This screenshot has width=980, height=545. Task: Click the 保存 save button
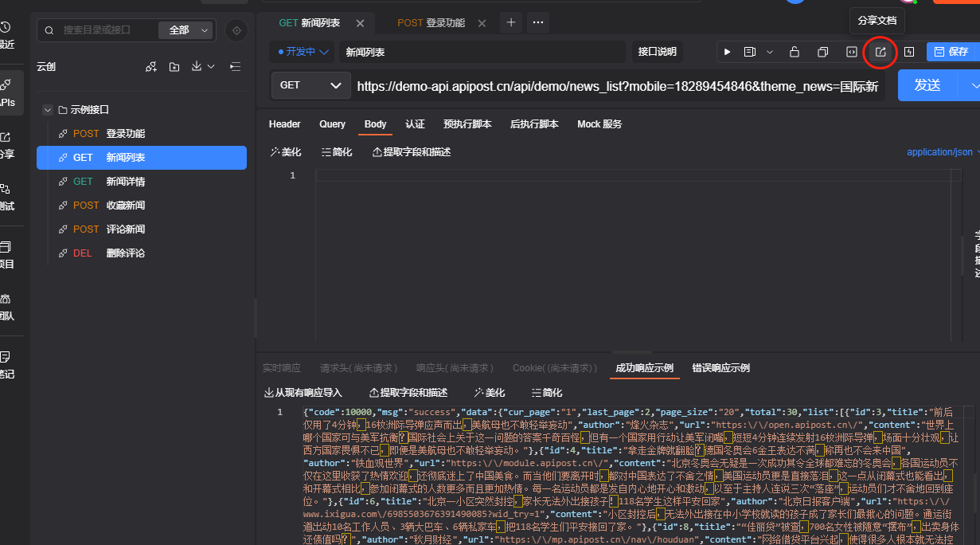point(952,51)
